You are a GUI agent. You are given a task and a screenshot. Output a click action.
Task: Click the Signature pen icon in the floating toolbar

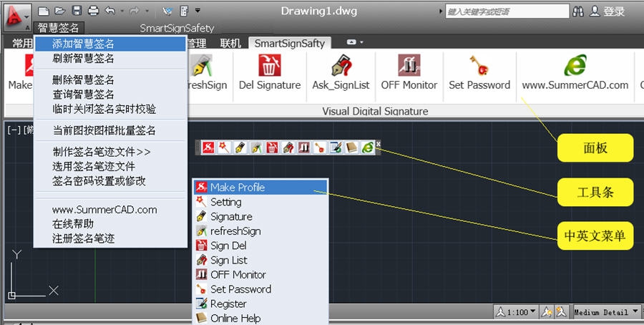[240, 147]
